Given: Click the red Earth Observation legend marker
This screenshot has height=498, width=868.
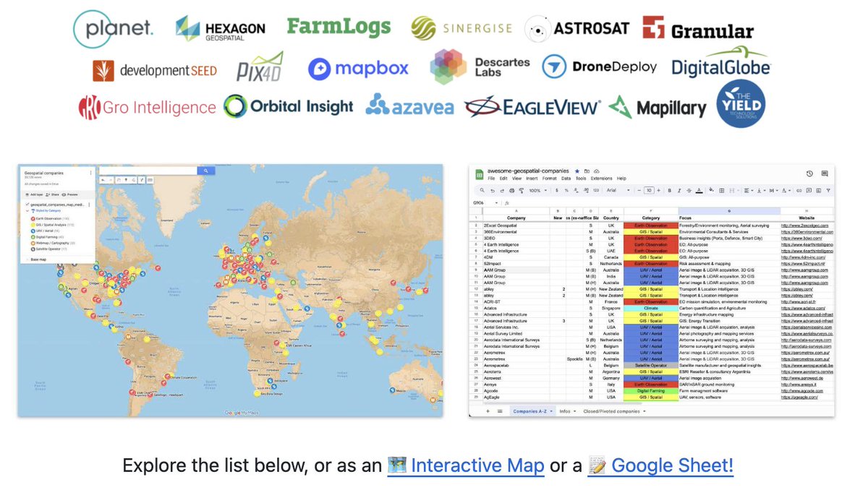Looking at the screenshot, I should click(x=33, y=218).
